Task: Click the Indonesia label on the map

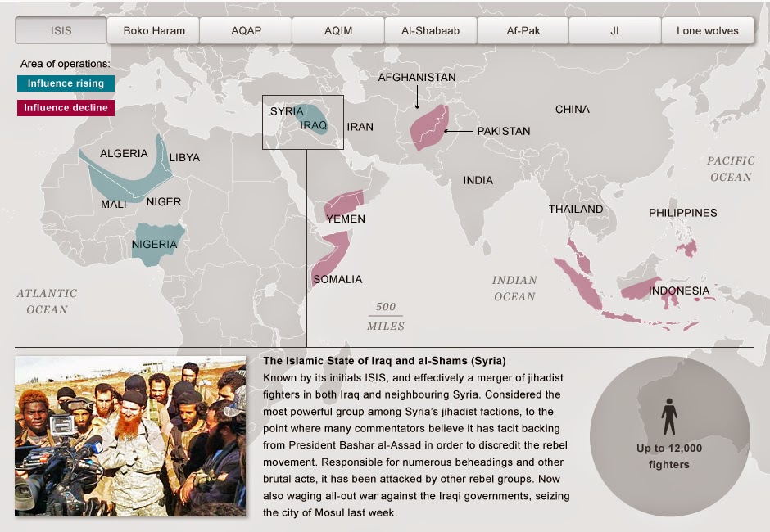Action: click(x=679, y=291)
